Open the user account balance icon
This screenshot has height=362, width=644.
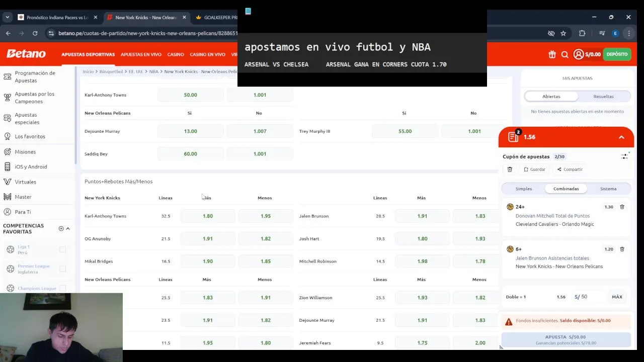click(x=579, y=54)
